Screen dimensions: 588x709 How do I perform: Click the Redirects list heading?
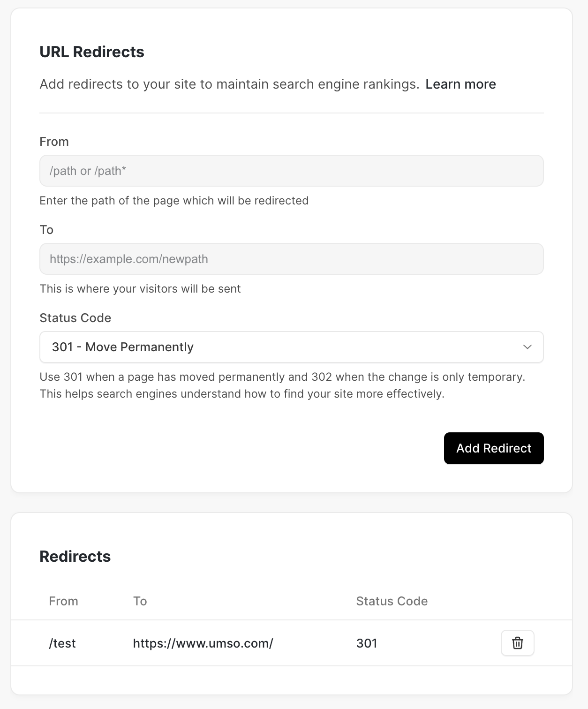[75, 557]
